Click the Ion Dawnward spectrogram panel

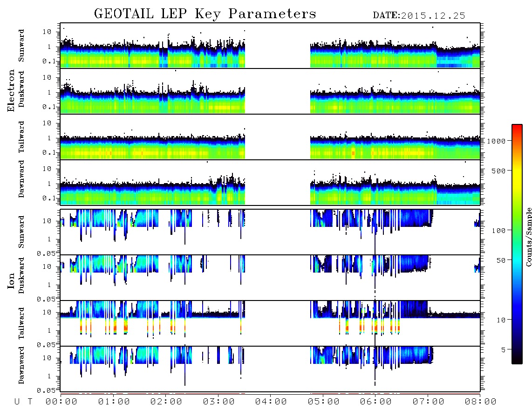click(x=270, y=369)
